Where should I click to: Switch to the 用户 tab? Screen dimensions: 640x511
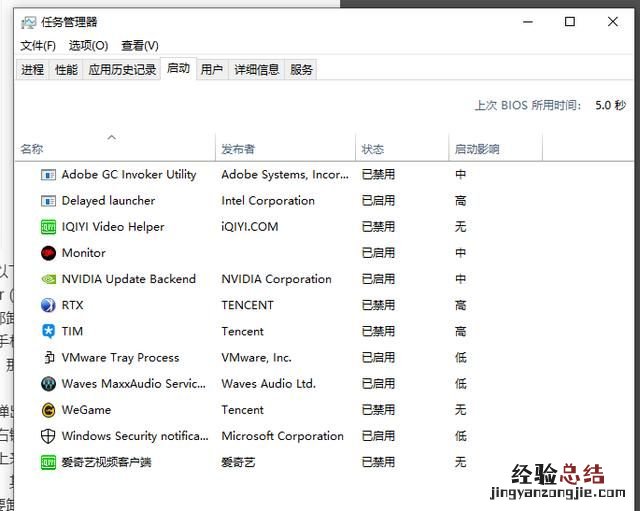click(211, 70)
